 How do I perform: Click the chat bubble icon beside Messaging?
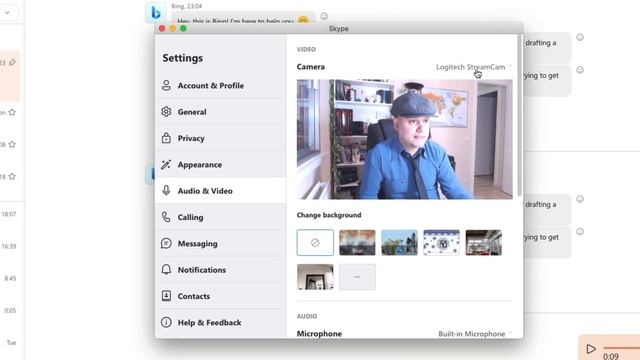pos(166,243)
